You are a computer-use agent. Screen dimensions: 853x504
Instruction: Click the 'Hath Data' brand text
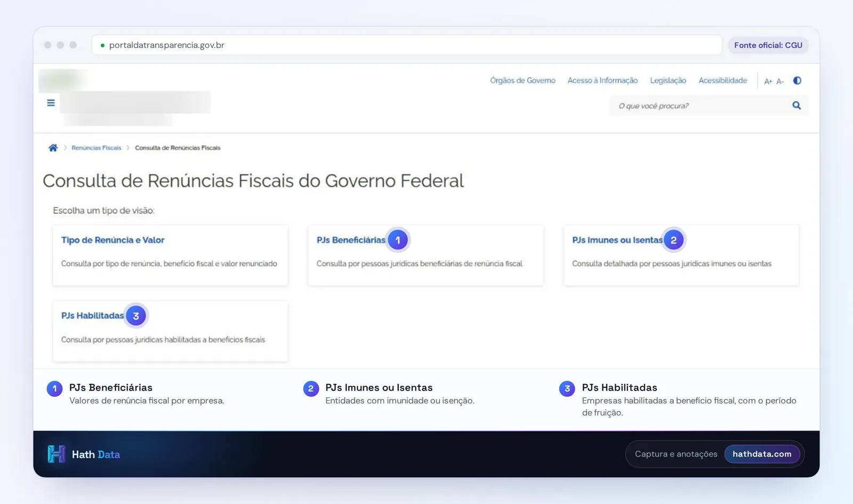coord(96,454)
